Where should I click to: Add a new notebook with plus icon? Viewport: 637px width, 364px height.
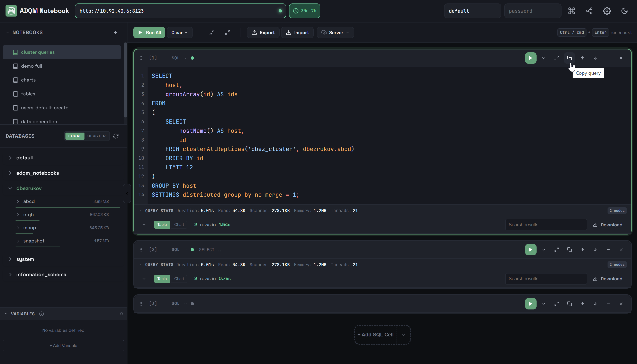pos(115,32)
